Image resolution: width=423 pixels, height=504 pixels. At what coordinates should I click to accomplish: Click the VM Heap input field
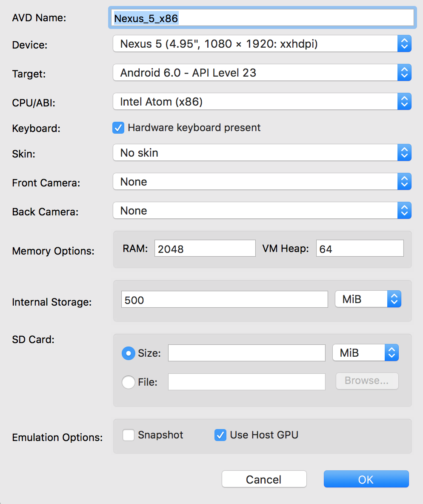pyautogui.click(x=360, y=249)
